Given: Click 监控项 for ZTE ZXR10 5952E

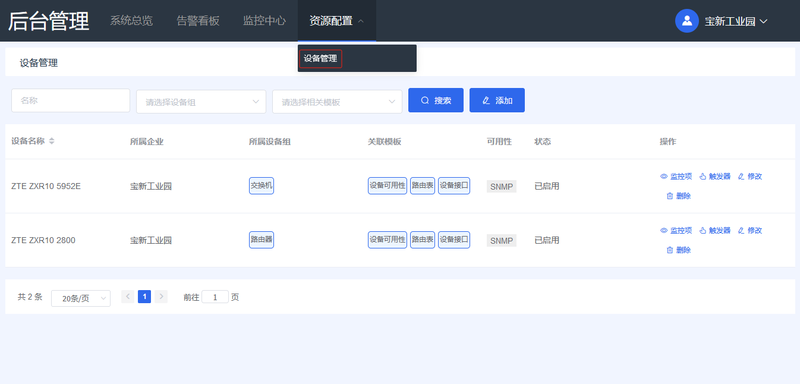Looking at the screenshot, I should tap(676, 176).
